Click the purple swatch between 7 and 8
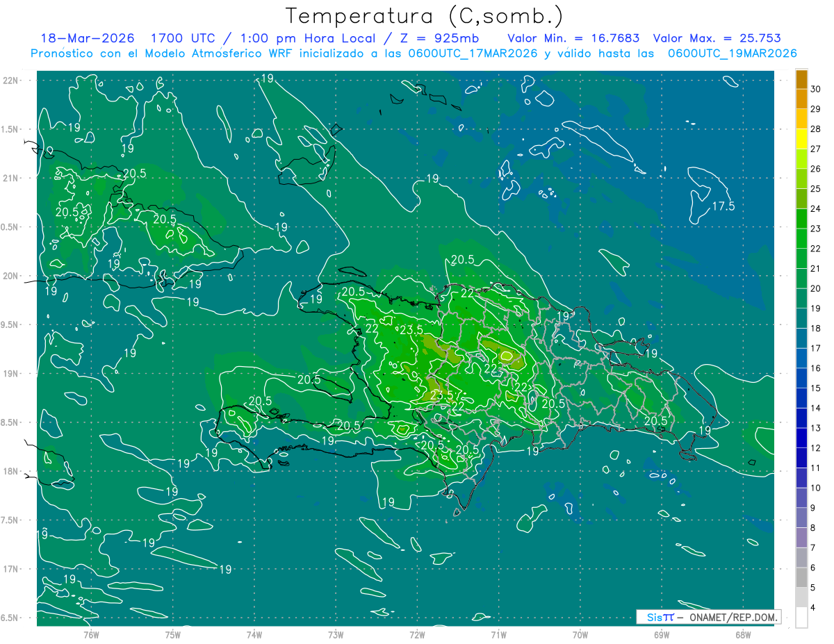The image size is (834, 644). [x=801, y=538]
